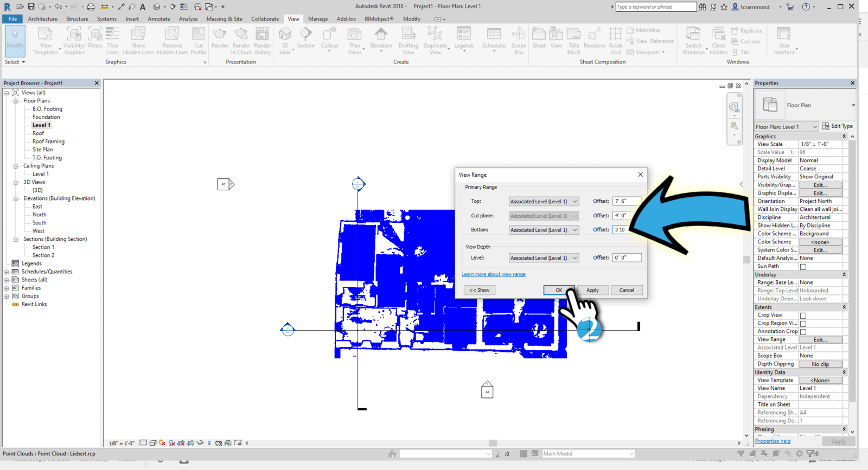Click Apply in the View Range dialog
Image resolution: width=868 pixels, height=470 pixels.
coord(592,290)
